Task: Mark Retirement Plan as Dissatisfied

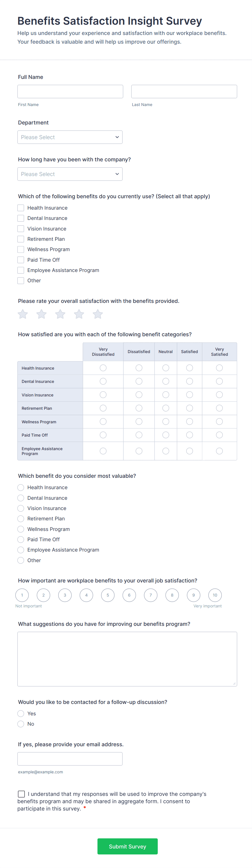Action: point(139,408)
